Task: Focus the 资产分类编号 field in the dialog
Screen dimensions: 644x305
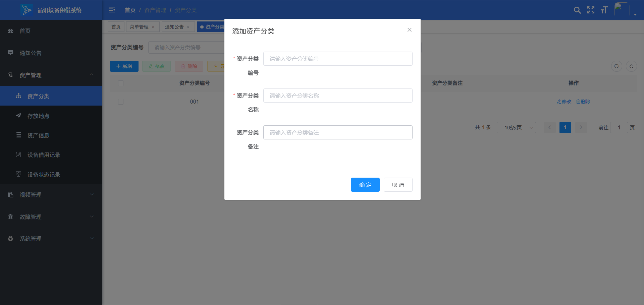Action: click(x=338, y=59)
